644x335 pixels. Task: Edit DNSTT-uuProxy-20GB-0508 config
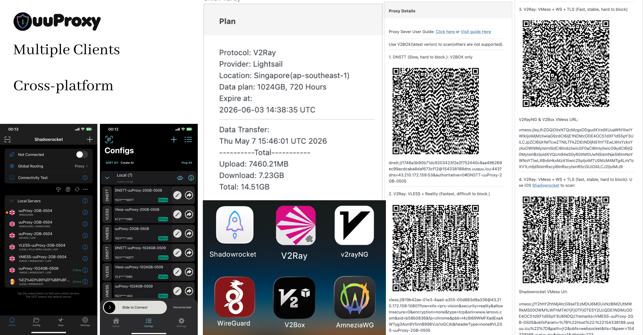[x=177, y=195]
